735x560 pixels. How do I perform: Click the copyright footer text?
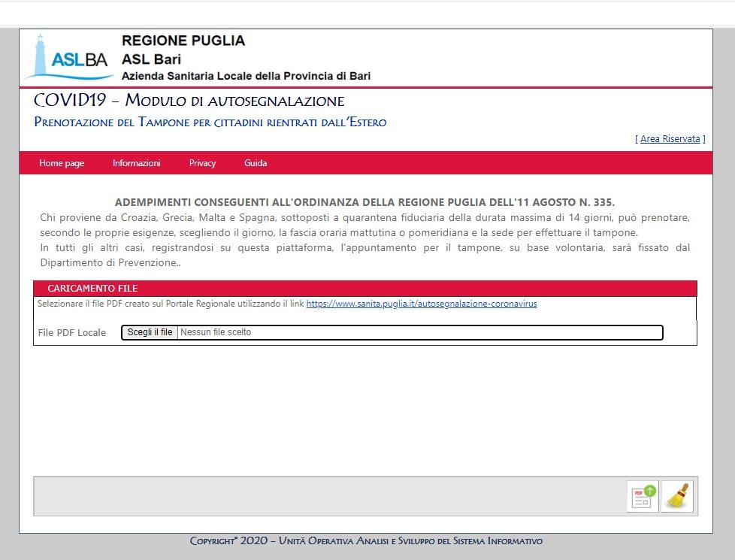(x=367, y=540)
